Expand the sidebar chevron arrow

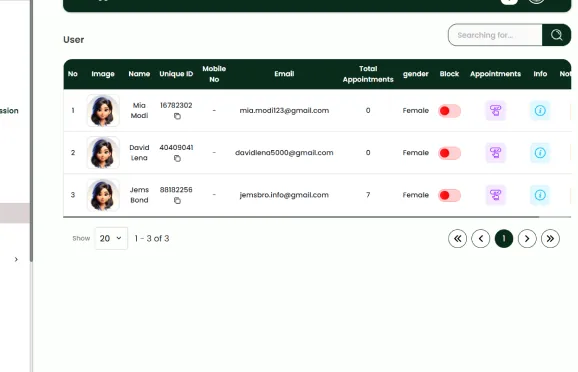(x=16, y=260)
